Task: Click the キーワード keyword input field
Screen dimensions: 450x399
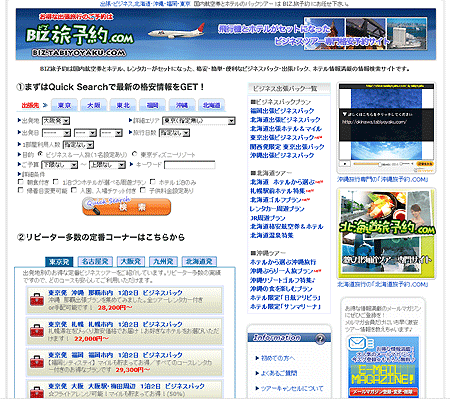Action: tap(190, 165)
